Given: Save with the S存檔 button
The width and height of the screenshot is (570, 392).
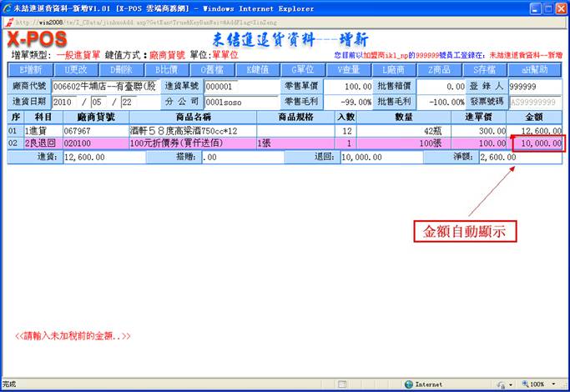Looking at the screenshot, I should tap(484, 69).
